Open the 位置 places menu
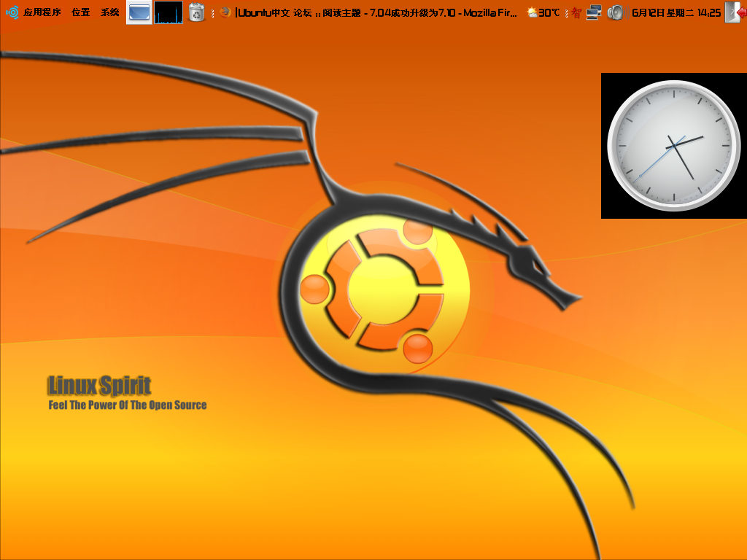 [x=80, y=12]
